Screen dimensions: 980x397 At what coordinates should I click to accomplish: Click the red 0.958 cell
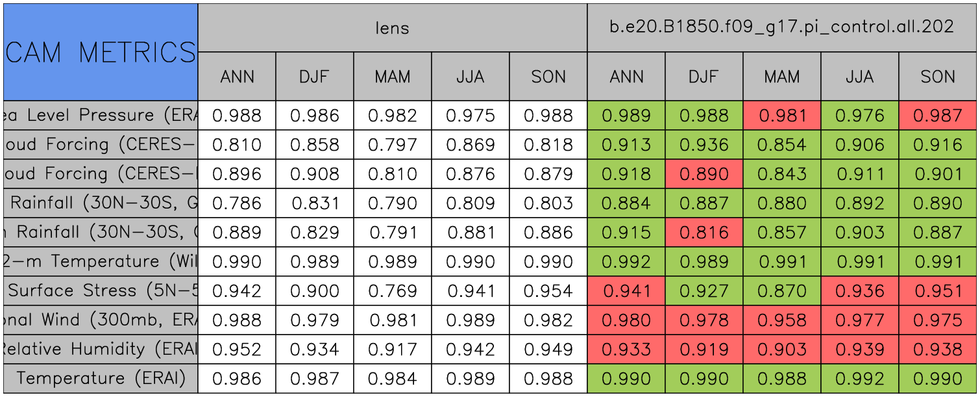click(781, 320)
